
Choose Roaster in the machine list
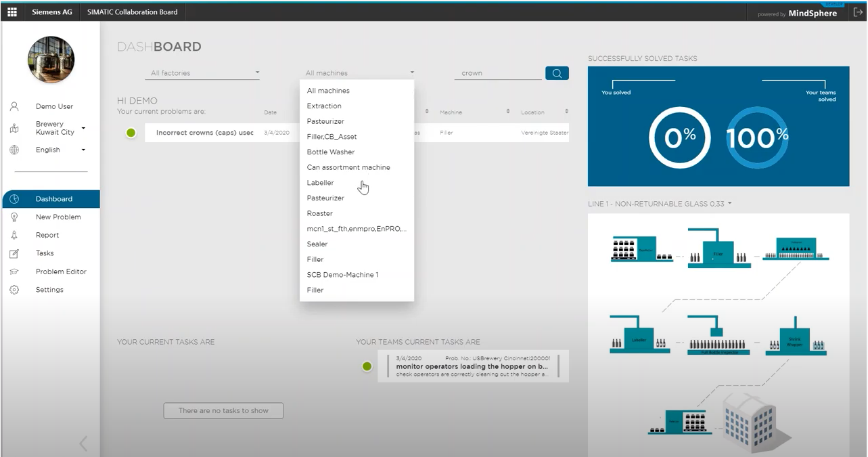point(357,213)
